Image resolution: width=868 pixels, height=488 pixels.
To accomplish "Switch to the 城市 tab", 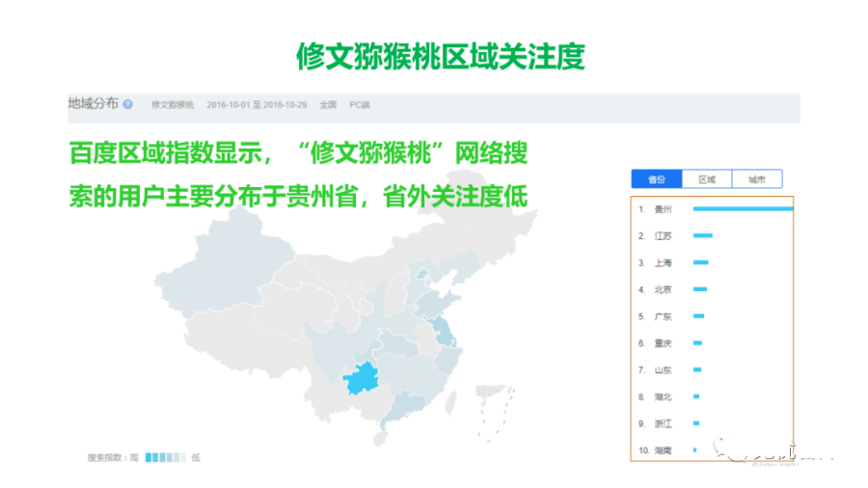I will coord(756,179).
